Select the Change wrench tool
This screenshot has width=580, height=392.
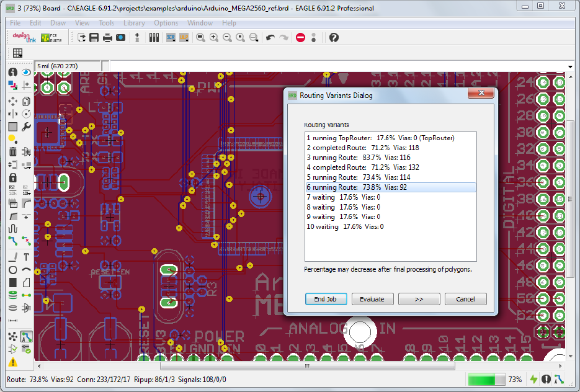point(26,127)
